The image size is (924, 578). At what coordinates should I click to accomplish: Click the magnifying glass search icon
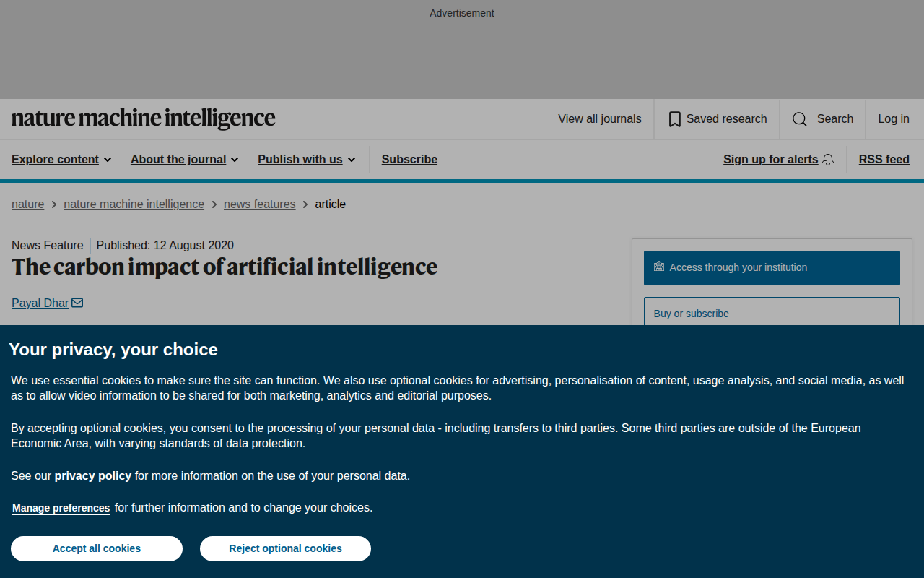(800, 119)
